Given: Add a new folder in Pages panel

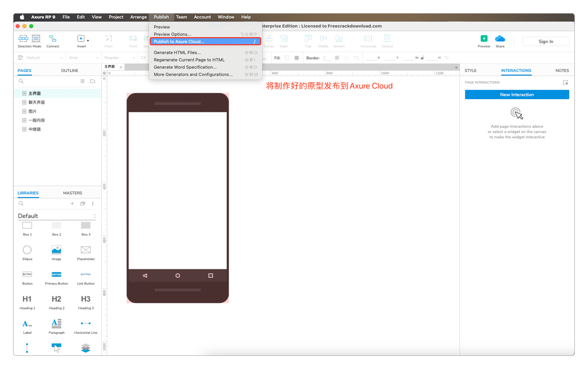Looking at the screenshot, I should (93, 81).
